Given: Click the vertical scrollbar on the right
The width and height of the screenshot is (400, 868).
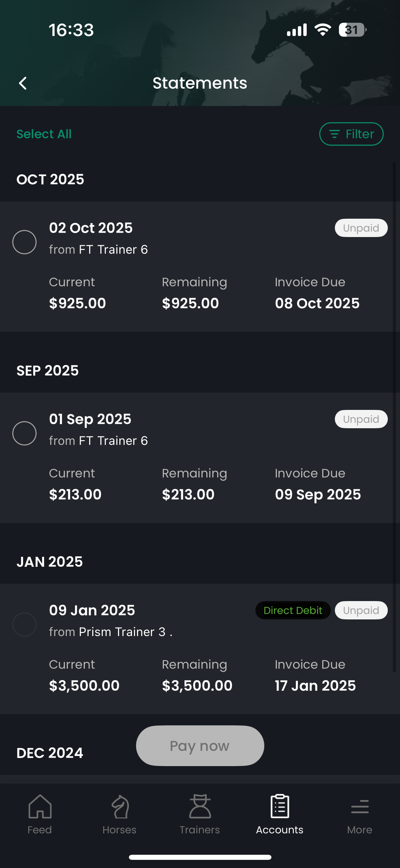Looking at the screenshot, I should (394, 408).
